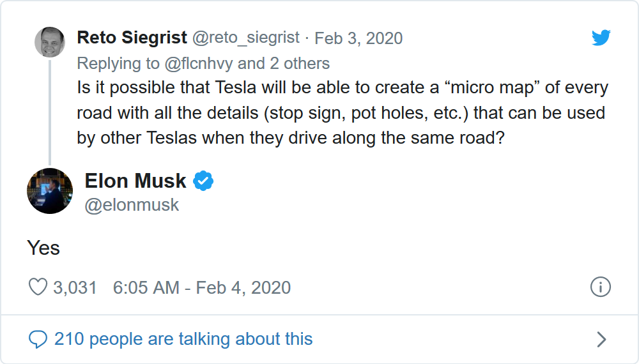Go to Reto Siegrist's name link
Screen dimensions: 639x364
132,38
